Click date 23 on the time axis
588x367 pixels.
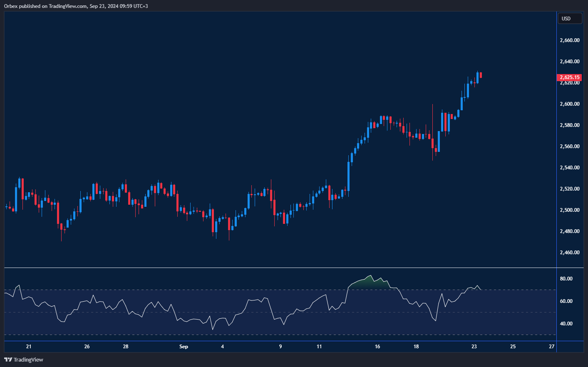point(474,346)
